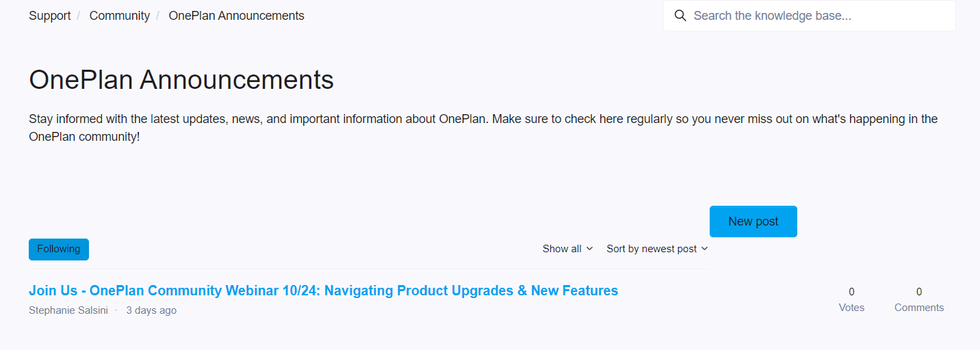Click the chevron beside Sort by newest post

pos(705,249)
